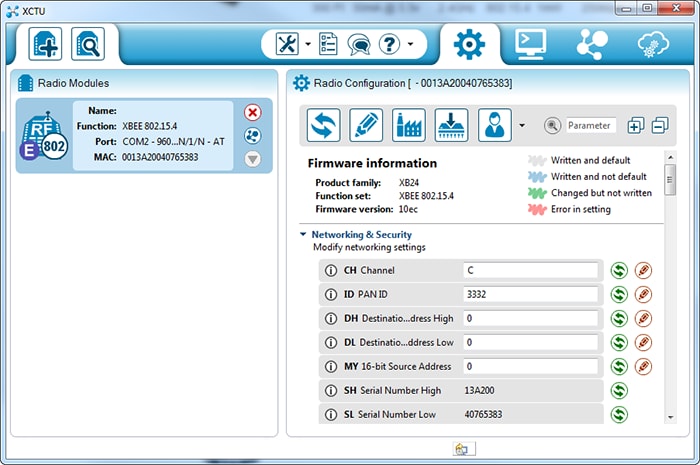Open the Configuration gear working mode tab
The image size is (700, 465).
tap(469, 44)
